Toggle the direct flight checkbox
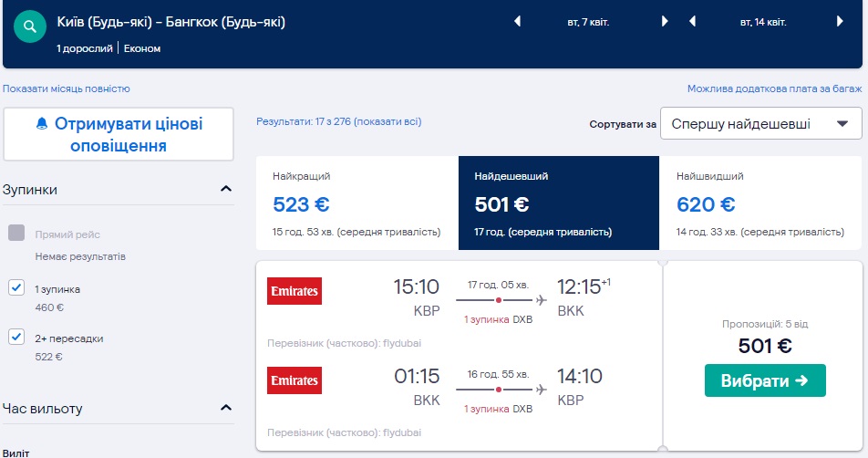The height and width of the screenshot is (458, 868). point(16,233)
